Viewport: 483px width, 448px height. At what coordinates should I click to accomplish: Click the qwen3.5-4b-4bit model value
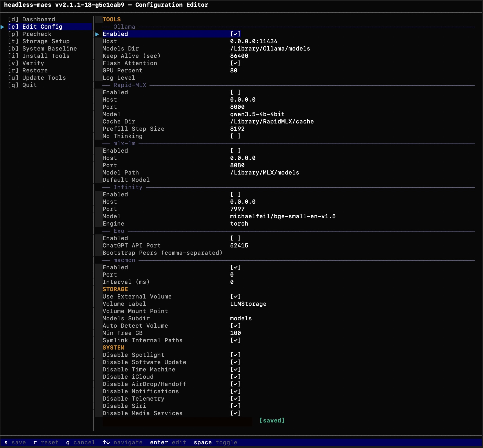[257, 114]
